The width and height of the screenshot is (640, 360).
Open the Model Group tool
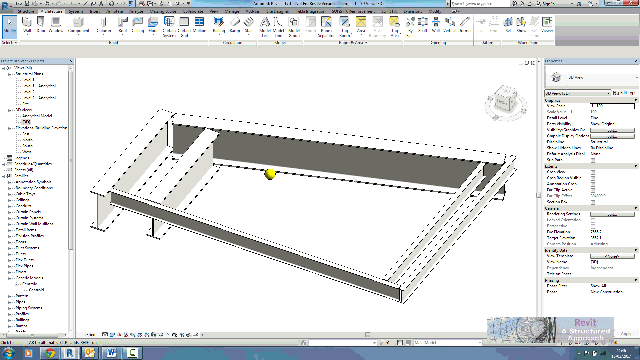[293, 27]
